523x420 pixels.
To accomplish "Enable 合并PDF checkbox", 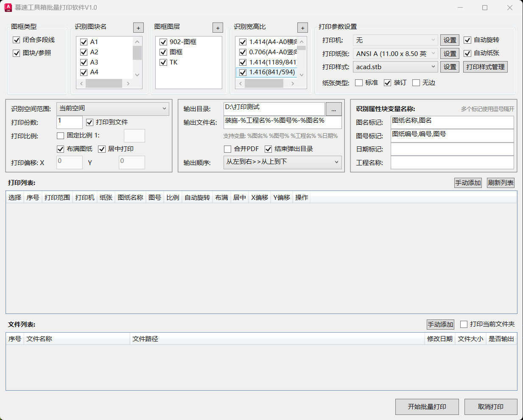I will (x=227, y=149).
